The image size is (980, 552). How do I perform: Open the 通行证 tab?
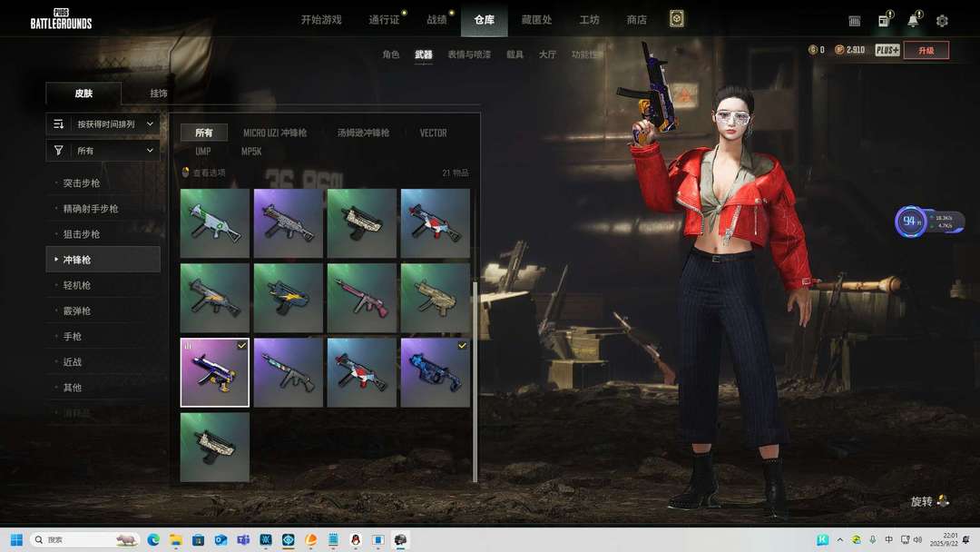(x=384, y=20)
